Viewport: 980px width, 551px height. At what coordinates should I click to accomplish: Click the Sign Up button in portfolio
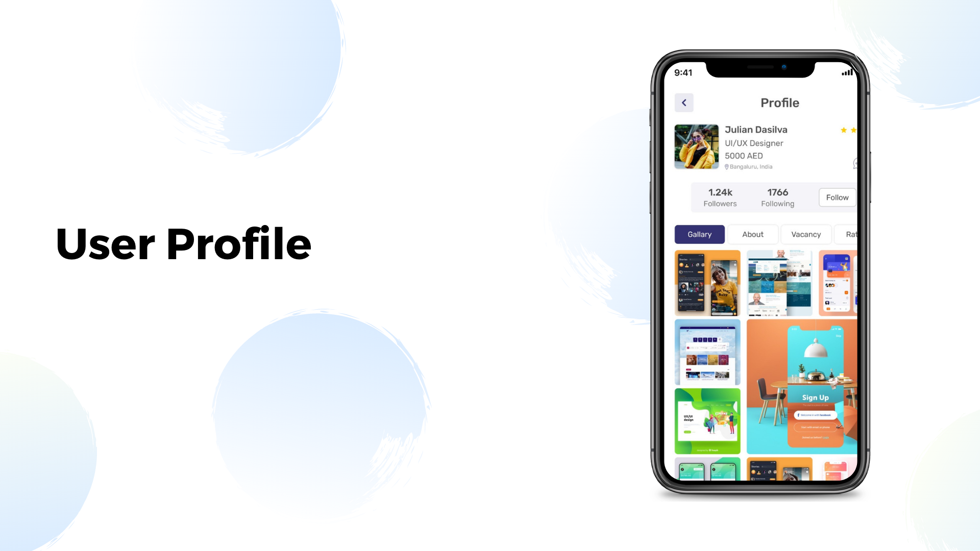815,397
